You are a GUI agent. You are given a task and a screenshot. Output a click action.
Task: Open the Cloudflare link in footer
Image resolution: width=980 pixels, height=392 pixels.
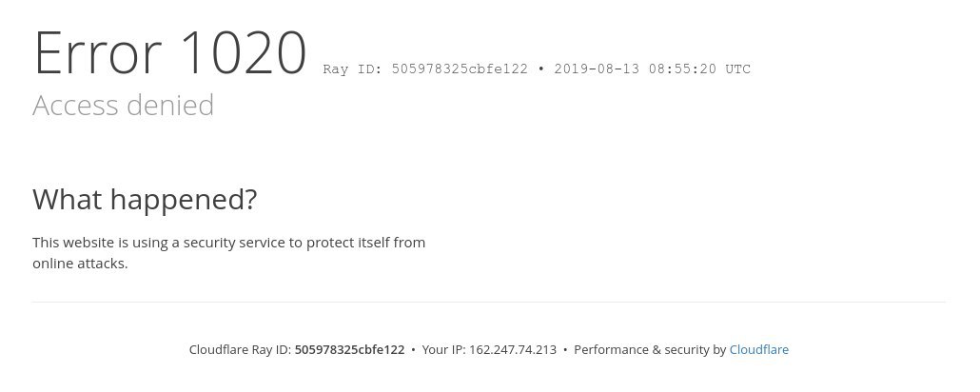(758, 349)
